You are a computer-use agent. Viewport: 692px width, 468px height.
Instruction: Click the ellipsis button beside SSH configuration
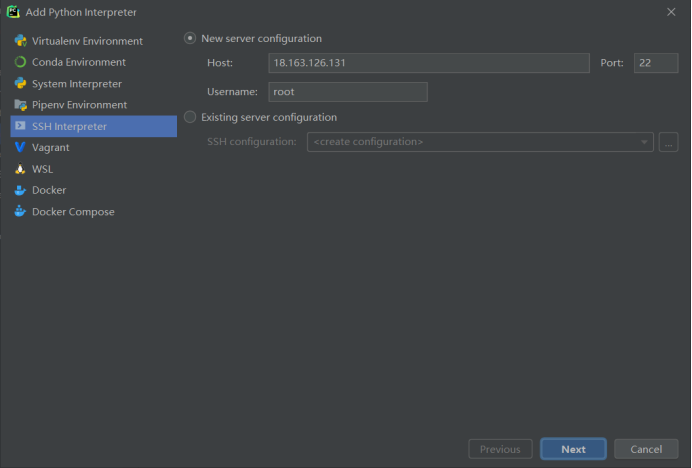pos(669,142)
